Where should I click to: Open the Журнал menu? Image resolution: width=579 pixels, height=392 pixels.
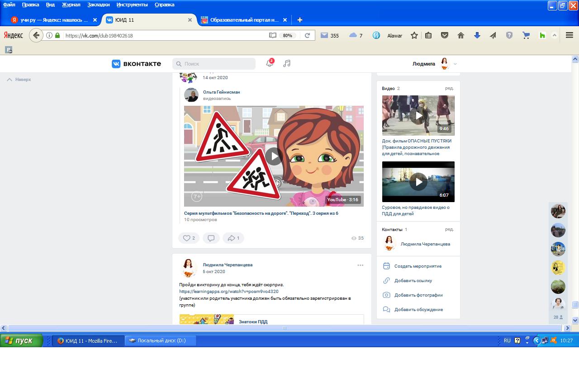pos(71,5)
